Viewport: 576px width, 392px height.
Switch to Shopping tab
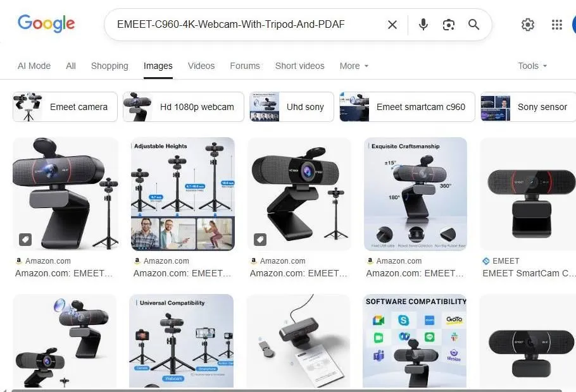[110, 66]
